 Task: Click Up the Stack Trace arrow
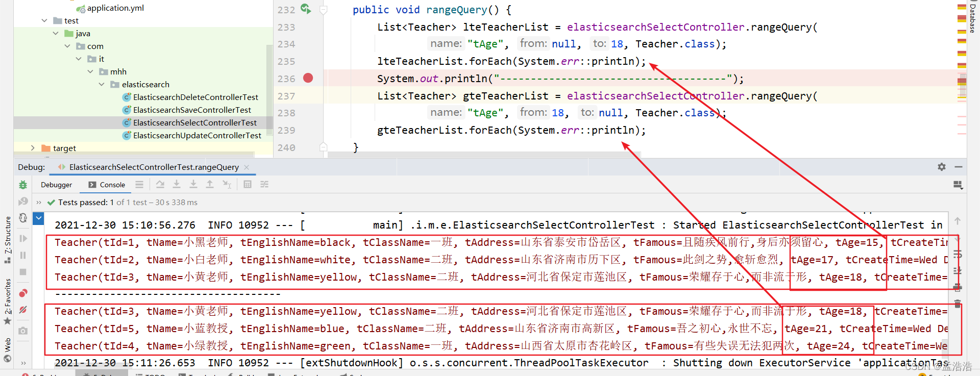coord(958,221)
